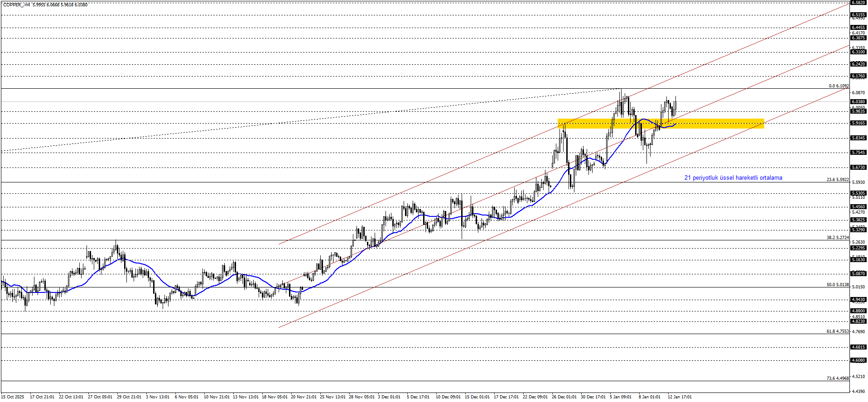Click the 6.3100 price level tag

pyautogui.click(x=858, y=52)
